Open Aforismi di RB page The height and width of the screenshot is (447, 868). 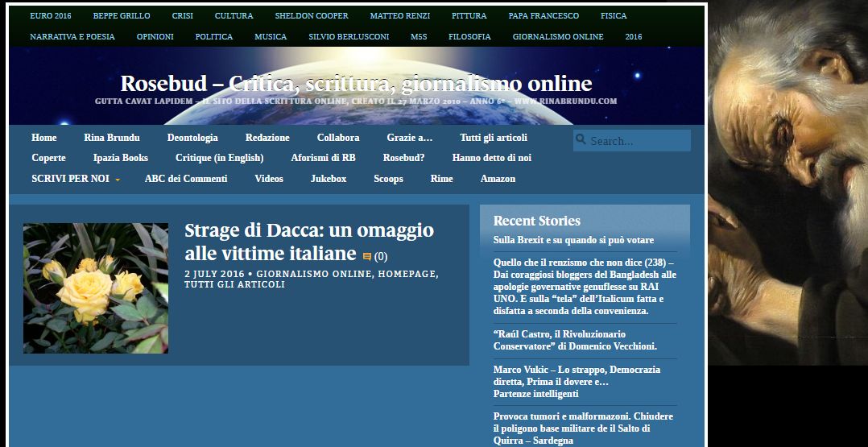pos(324,158)
